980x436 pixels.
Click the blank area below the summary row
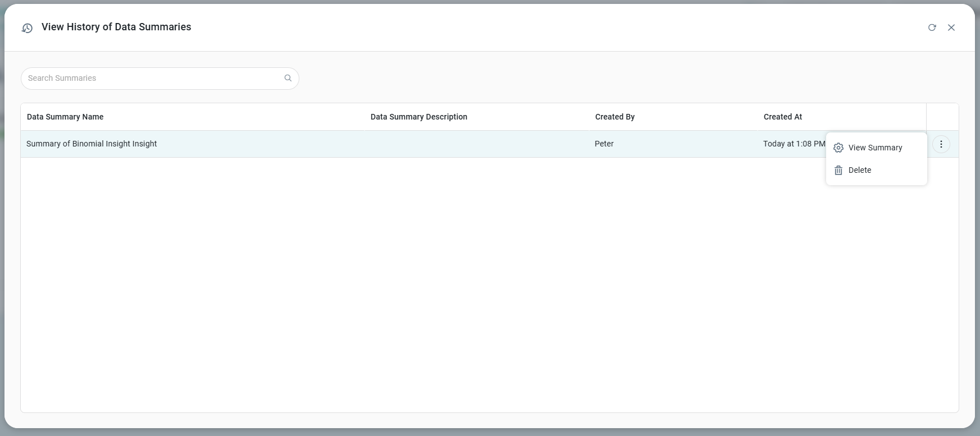449,281
